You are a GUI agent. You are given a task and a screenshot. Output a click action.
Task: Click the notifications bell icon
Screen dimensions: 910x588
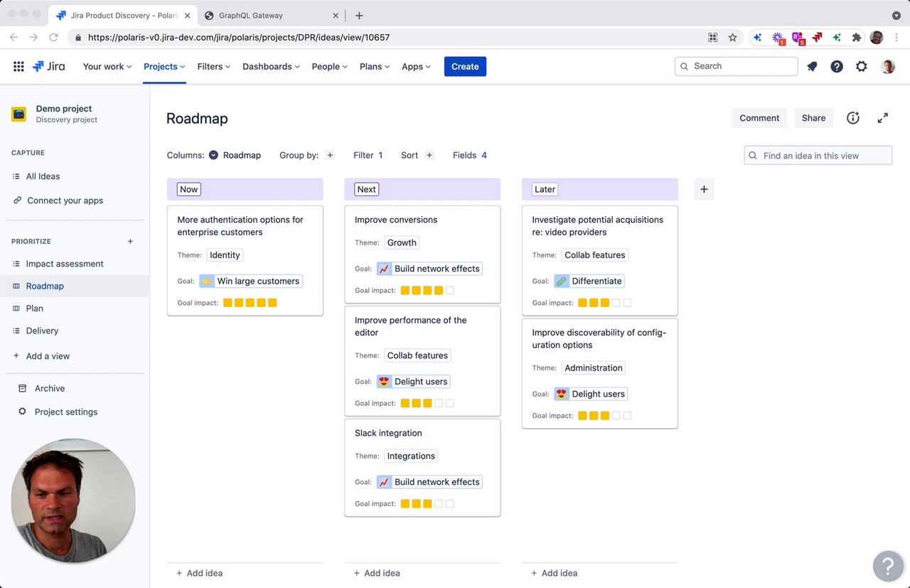[x=812, y=66]
